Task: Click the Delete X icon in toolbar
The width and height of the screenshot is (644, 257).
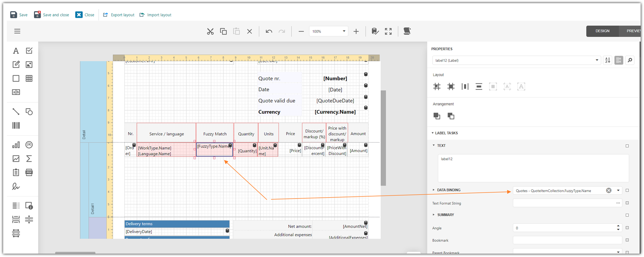Action: (250, 31)
